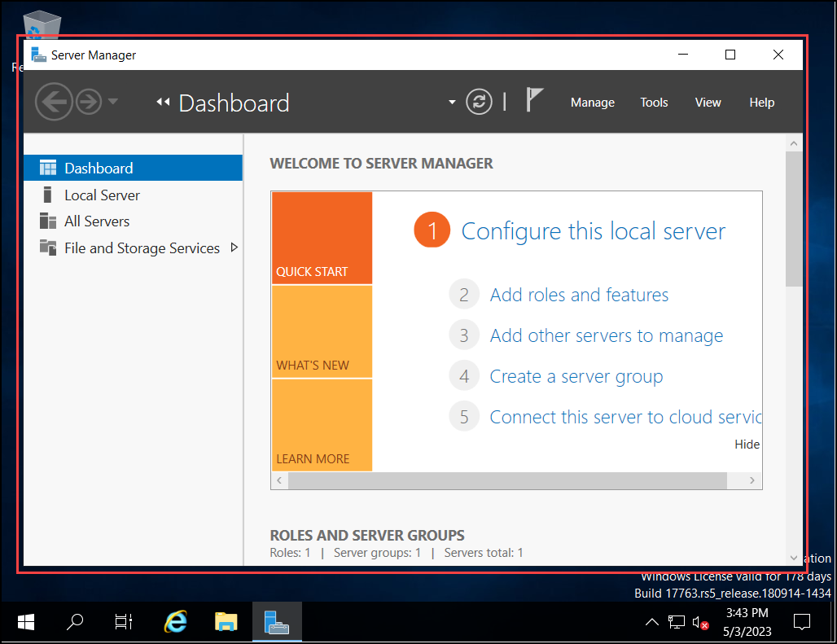
Task: Open Task View from the taskbar
Action: pos(124,621)
